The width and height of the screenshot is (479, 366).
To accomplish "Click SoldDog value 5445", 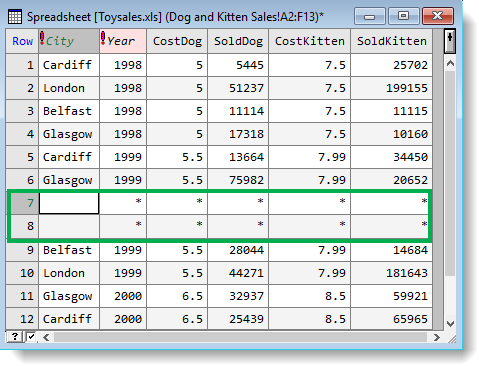I will 238,65.
